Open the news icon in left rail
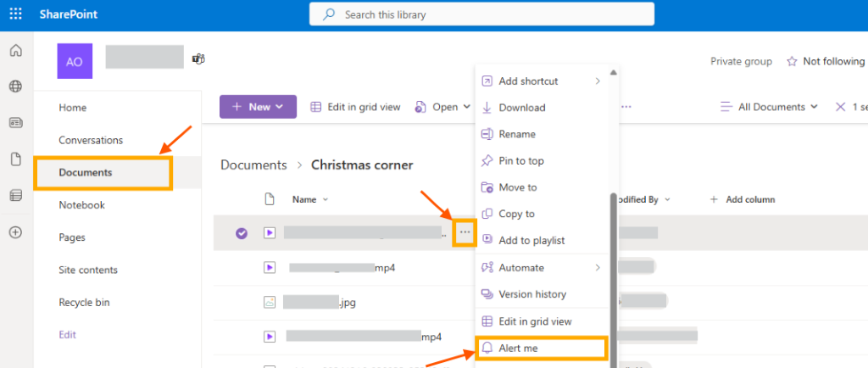This screenshot has height=368, width=868. tap(16, 123)
